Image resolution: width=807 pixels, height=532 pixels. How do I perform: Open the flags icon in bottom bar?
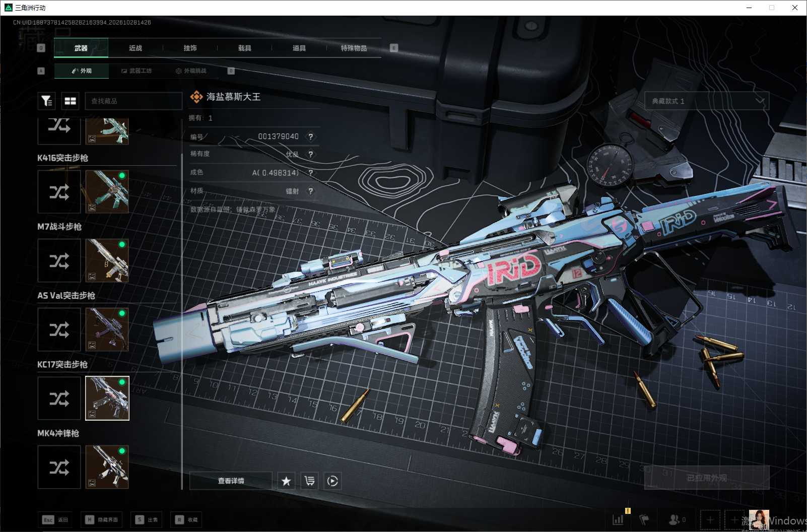pyautogui.click(x=644, y=519)
